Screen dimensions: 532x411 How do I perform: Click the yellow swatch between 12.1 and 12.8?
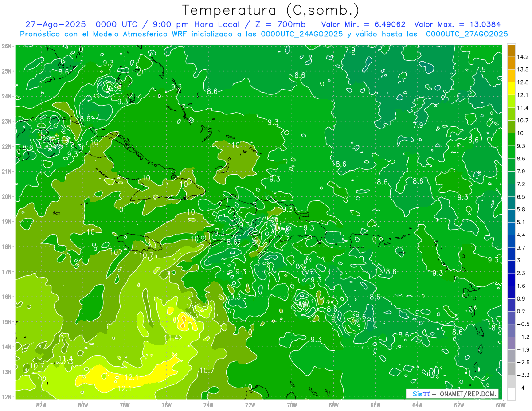pos(511,89)
